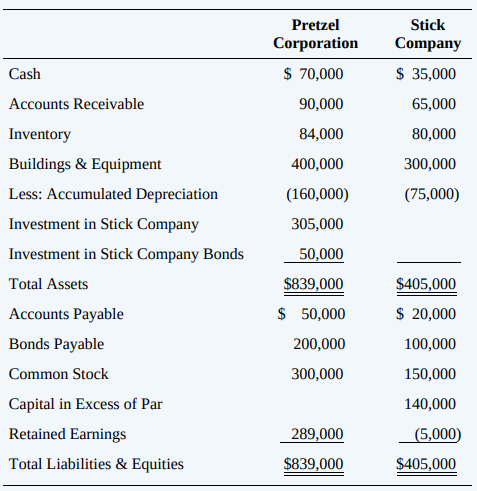
Task: Click Pretzel's Retained Earnings 289,000
Action: click(x=317, y=434)
